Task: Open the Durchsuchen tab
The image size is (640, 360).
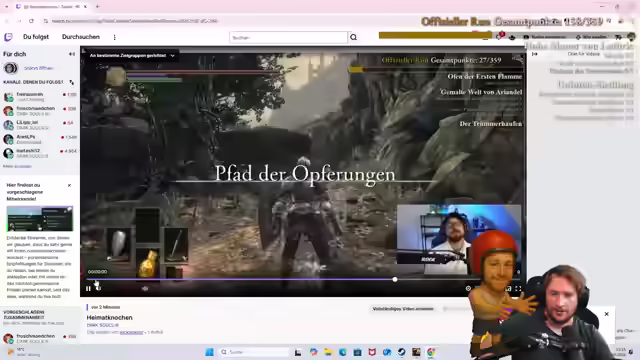Action: [81, 37]
